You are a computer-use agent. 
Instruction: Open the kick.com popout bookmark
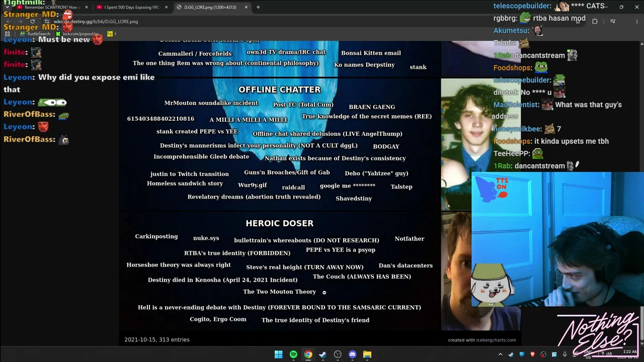click(77, 34)
